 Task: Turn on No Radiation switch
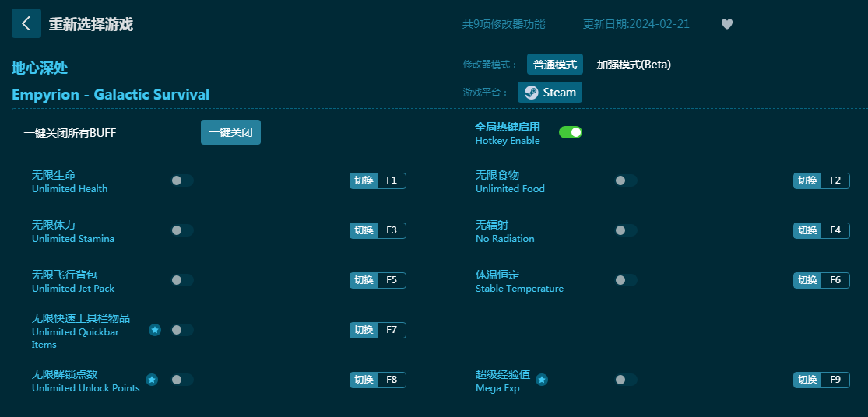coord(626,230)
